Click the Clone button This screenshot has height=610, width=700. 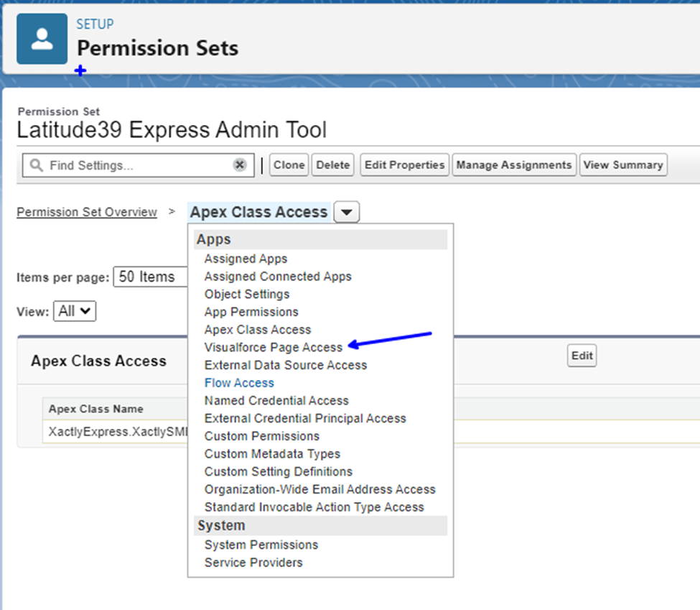click(x=289, y=165)
